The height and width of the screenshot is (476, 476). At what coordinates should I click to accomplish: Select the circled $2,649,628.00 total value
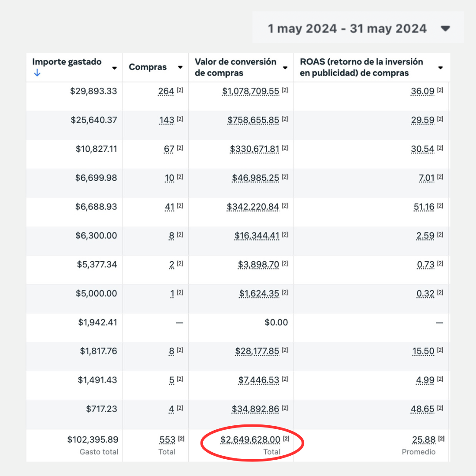pyautogui.click(x=250, y=440)
